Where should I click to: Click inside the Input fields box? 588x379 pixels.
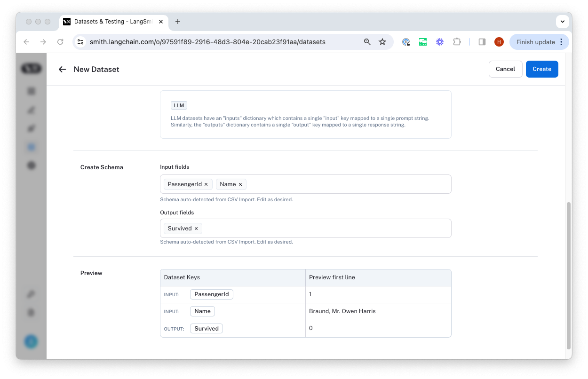348,184
